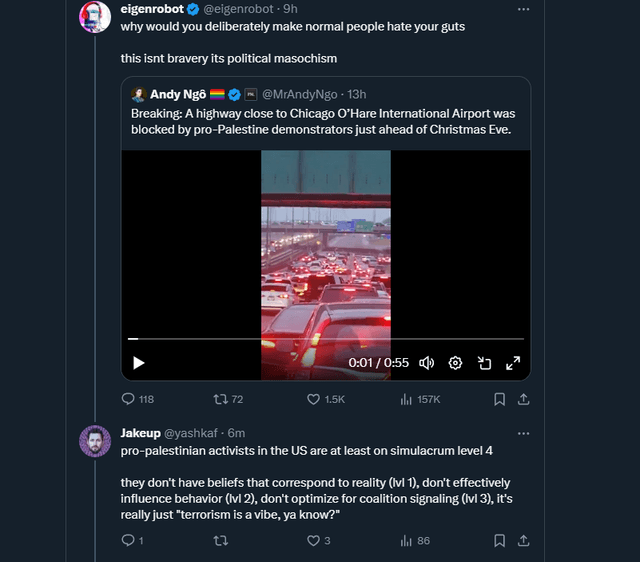Toggle picture-in-picture for the video
Viewport: 640px width, 562px height.
click(484, 363)
